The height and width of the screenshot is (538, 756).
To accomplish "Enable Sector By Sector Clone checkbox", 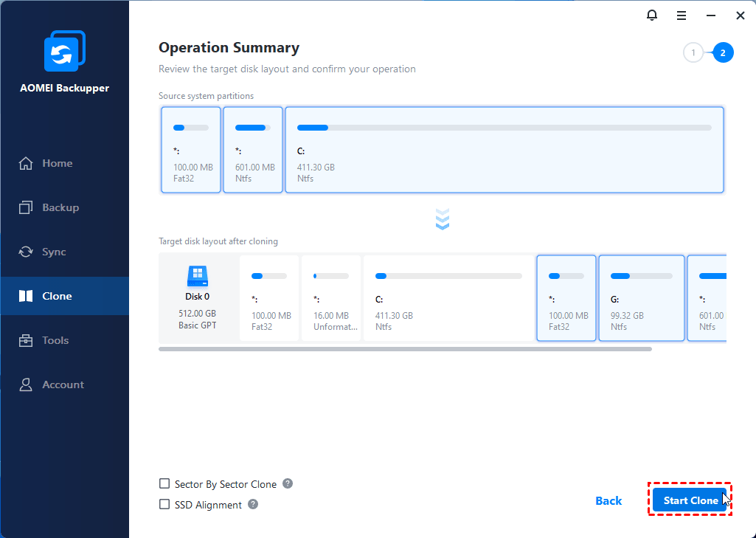I will [x=164, y=483].
